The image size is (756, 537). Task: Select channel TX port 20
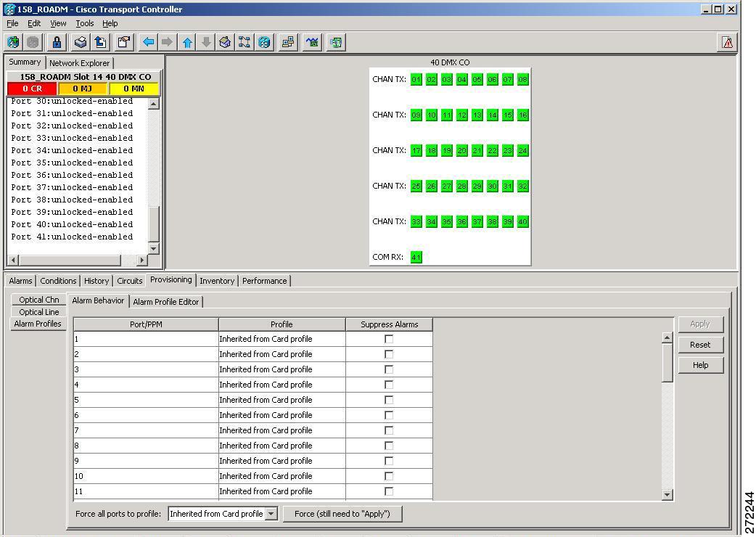(x=462, y=151)
